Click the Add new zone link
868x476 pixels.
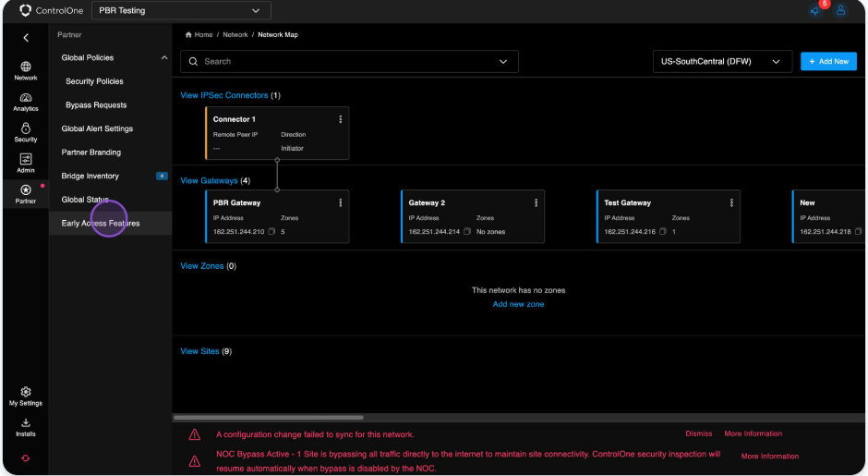[518, 304]
